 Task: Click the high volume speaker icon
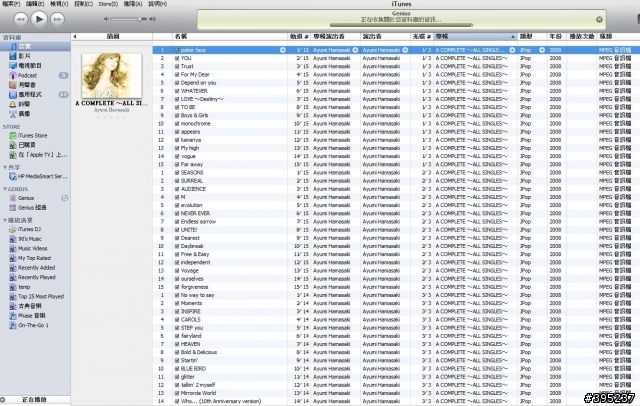pyautogui.click(x=152, y=19)
